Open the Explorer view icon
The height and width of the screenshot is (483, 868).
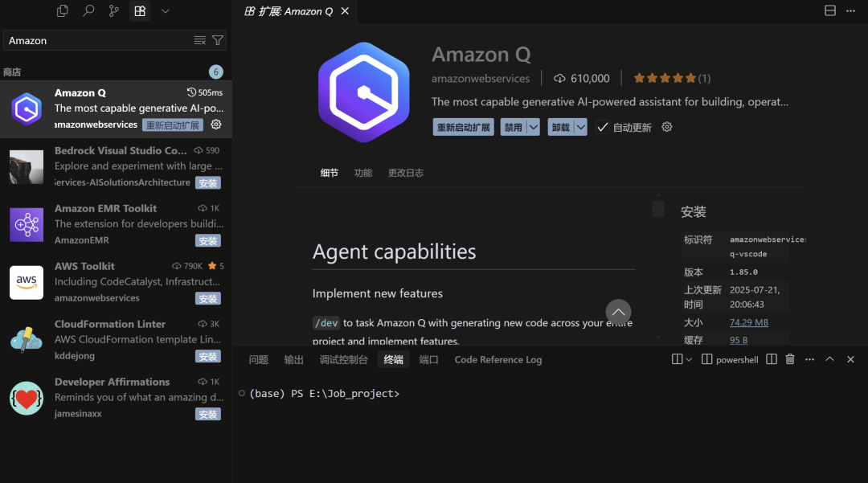coord(63,11)
